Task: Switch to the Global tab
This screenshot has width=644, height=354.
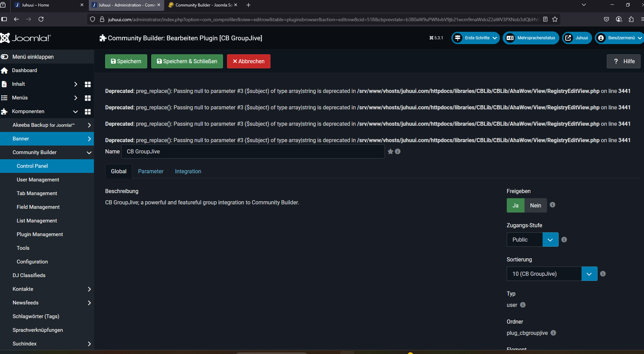Action: tap(118, 171)
